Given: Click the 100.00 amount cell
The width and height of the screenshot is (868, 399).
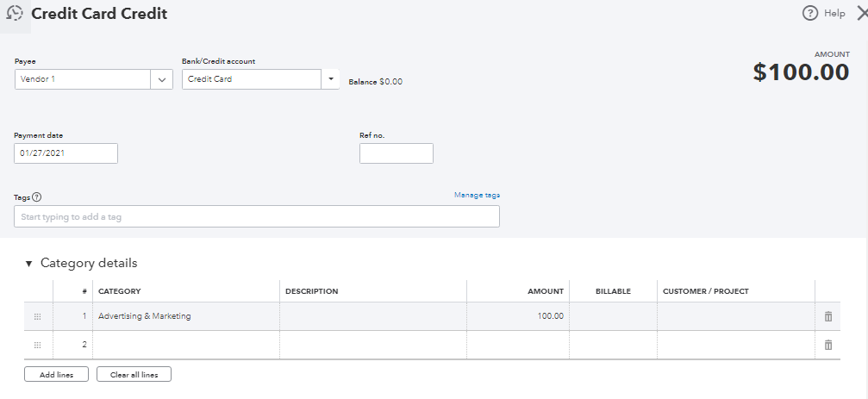Looking at the screenshot, I should point(517,316).
